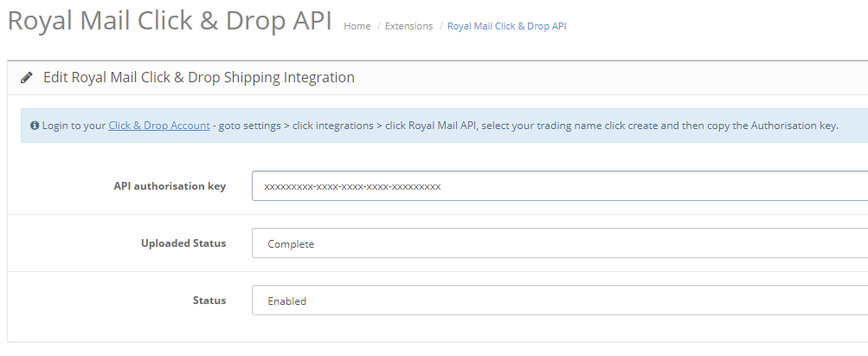Go to Home in the breadcrumb
868x356 pixels.
coord(357,26)
